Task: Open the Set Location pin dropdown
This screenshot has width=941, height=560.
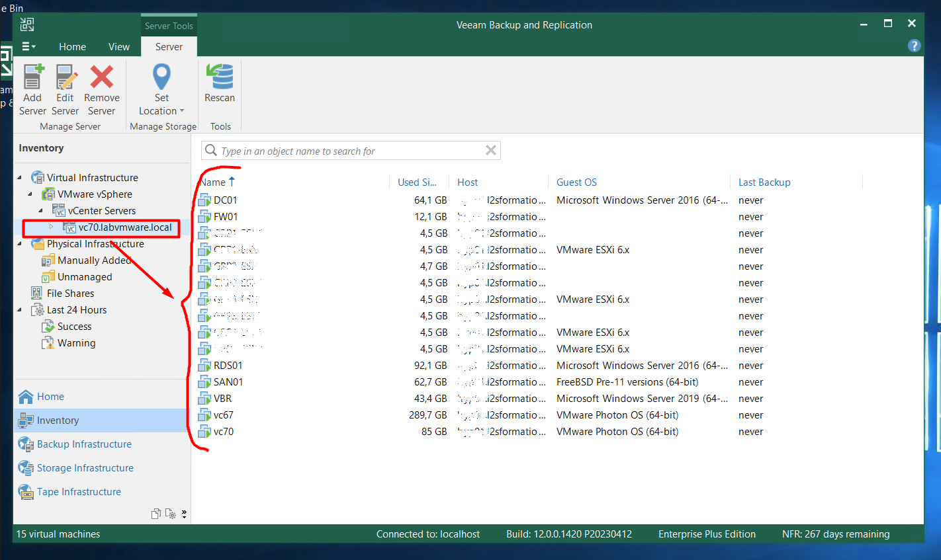Action: point(162,90)
